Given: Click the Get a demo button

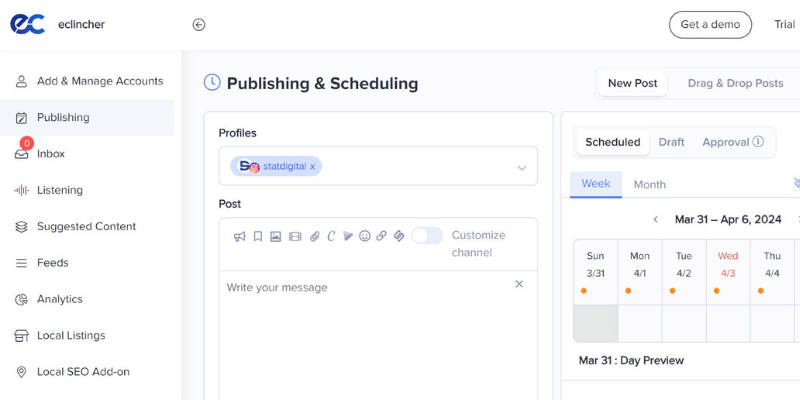Looking at the screenshot, I should click(710, 25).
